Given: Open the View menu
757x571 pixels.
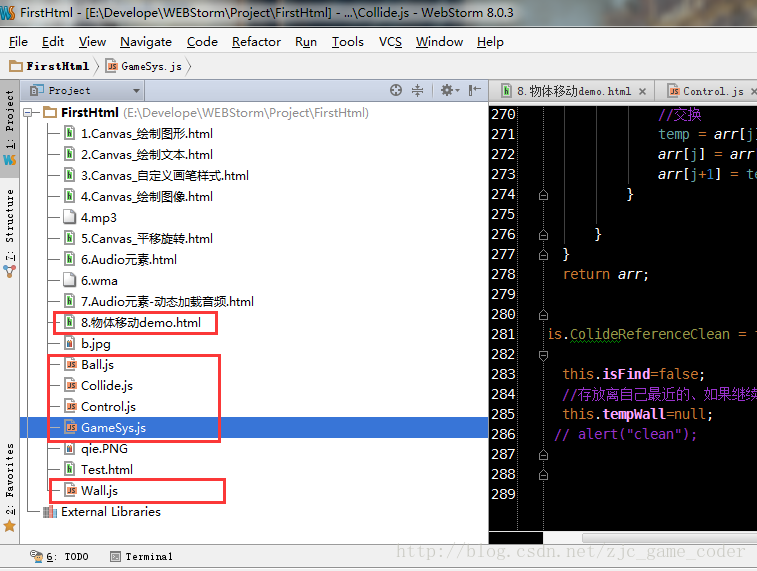Looking at the screenshot, I should [x=92, y=42].
